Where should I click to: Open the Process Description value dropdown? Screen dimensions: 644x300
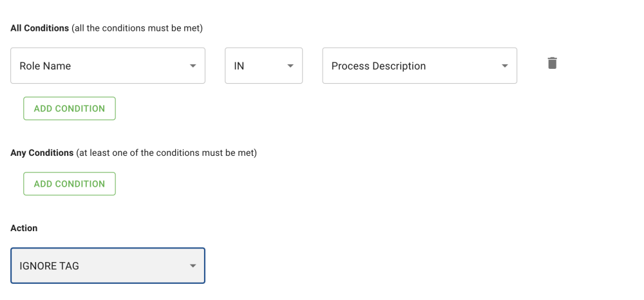click(x=419, y=66)
